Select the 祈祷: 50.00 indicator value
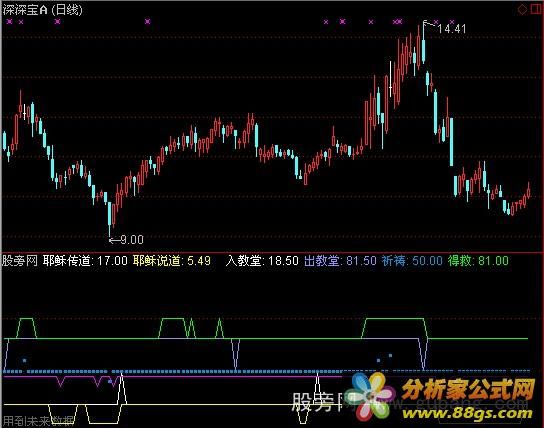This screenshot has height=428, width=544. [x=412, y=260]
